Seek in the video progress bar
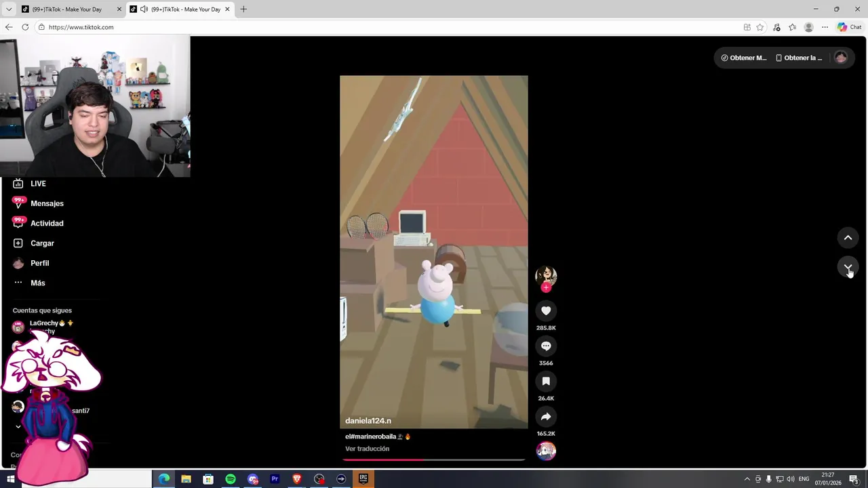This screenshot has width=868, height=488. 434,460
